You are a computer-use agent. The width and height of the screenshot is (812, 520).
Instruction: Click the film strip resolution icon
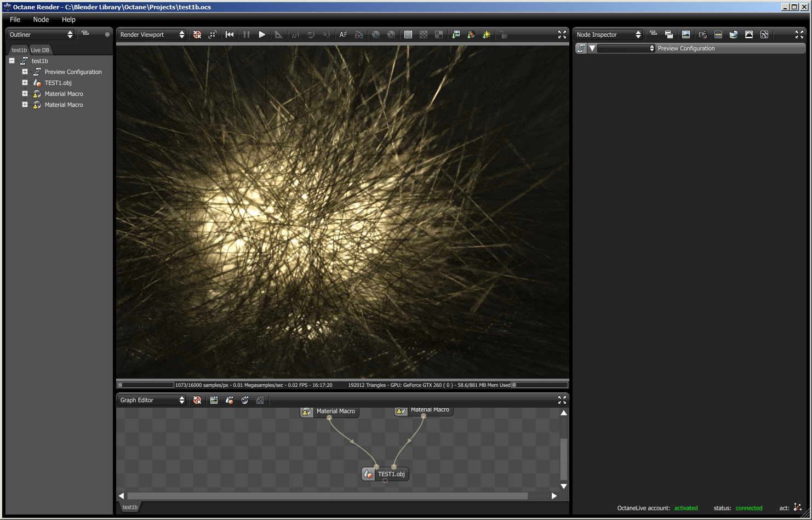(x=718, y=35)
